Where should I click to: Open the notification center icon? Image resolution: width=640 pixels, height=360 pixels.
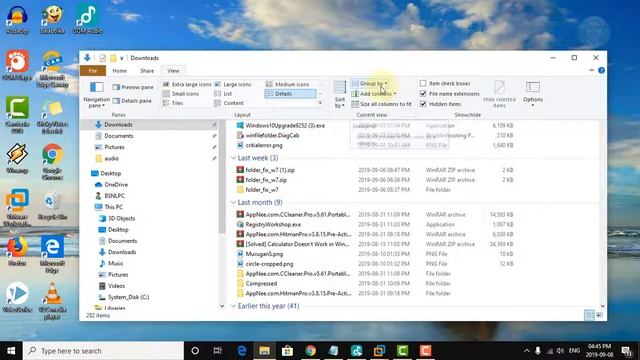pyautogui.click(x=627, y=351)
